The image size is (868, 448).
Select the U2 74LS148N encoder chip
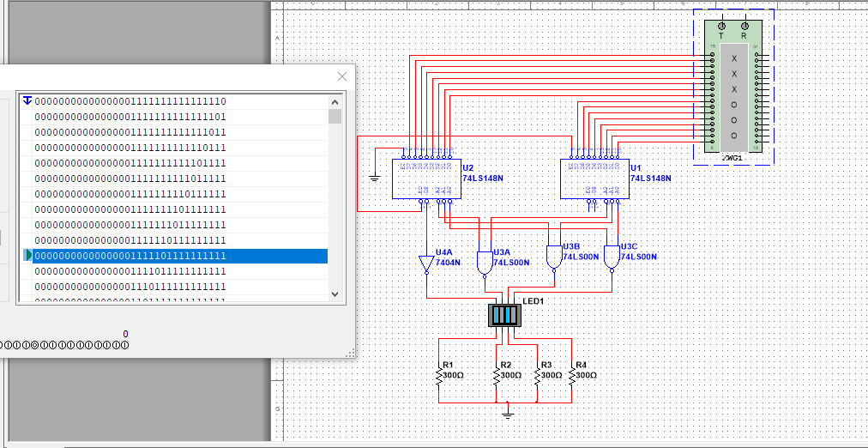[x=425, y=179]
